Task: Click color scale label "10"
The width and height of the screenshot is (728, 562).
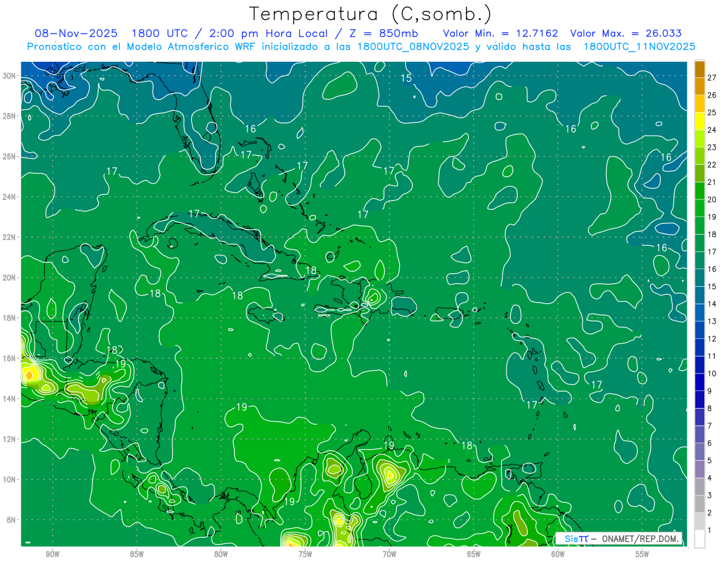Action: tap(712, 373)
